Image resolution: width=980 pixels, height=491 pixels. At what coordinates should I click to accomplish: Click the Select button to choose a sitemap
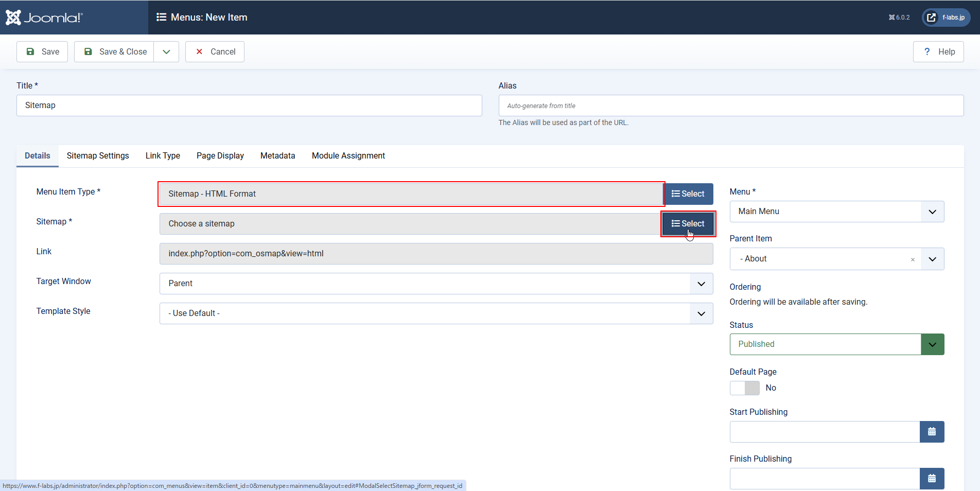[688, 223]
